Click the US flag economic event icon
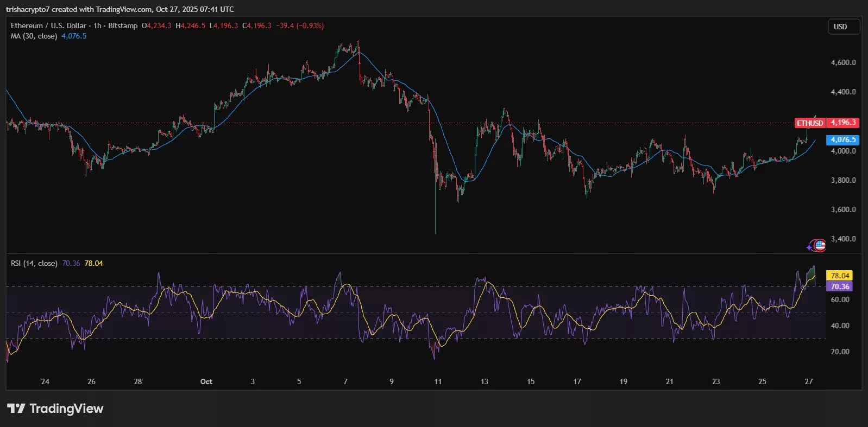Screen dimensions: 868x427 point(820,245)
